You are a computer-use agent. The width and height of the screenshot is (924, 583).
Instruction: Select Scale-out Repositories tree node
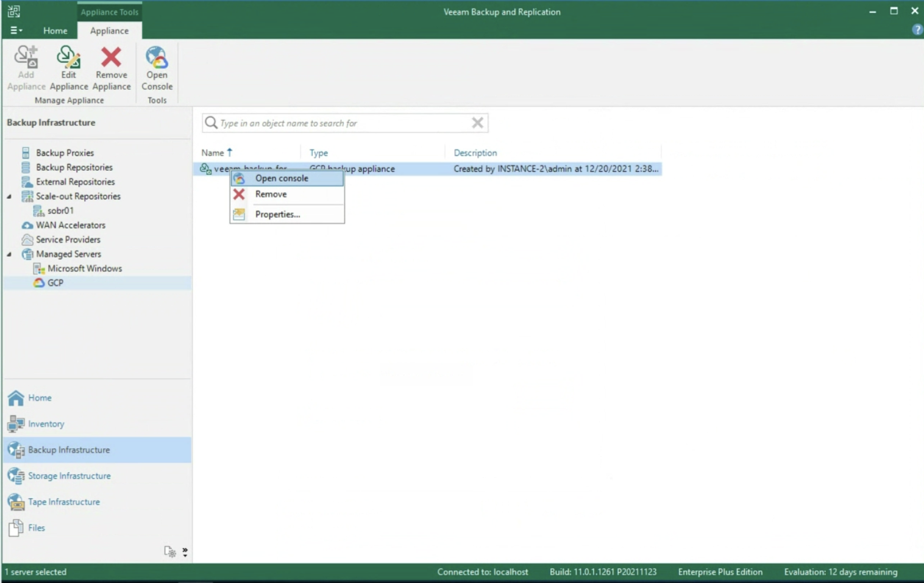point(78,196)
